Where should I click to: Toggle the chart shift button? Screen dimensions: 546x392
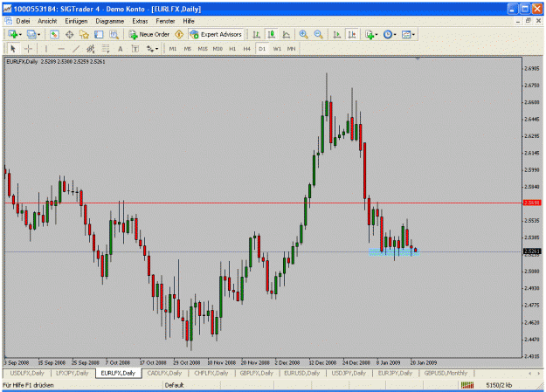(352, 34)
